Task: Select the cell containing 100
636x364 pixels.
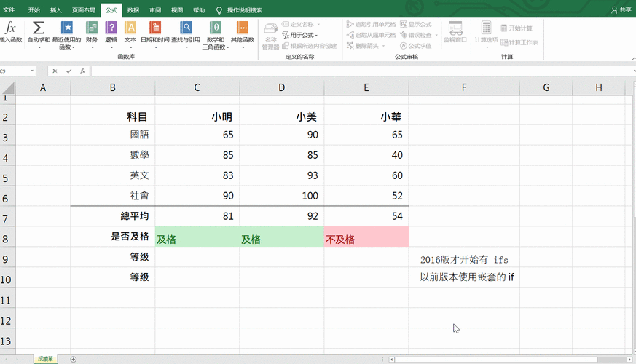Action: pyautogui.click(x=281, y=196)
